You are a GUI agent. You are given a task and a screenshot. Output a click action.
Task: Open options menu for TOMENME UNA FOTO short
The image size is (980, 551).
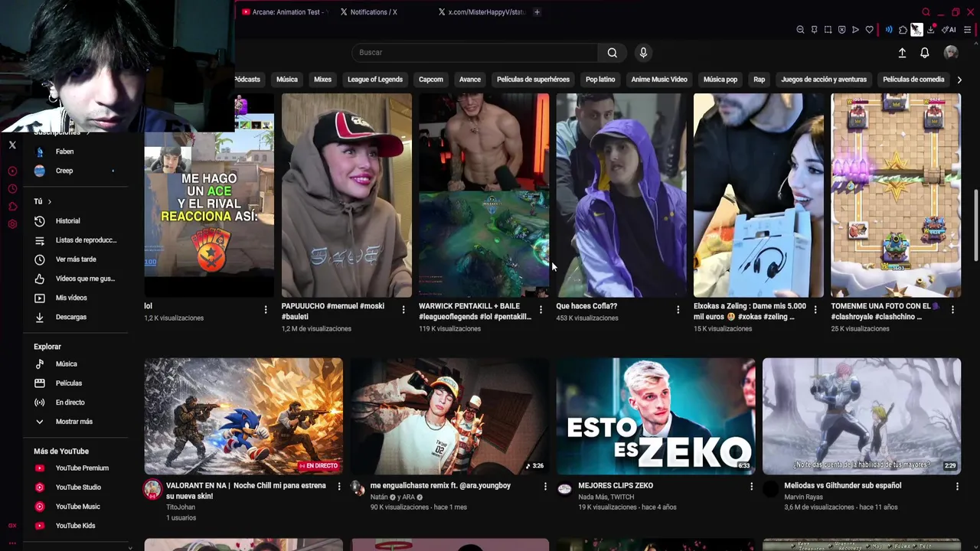[x=952, y=310]
